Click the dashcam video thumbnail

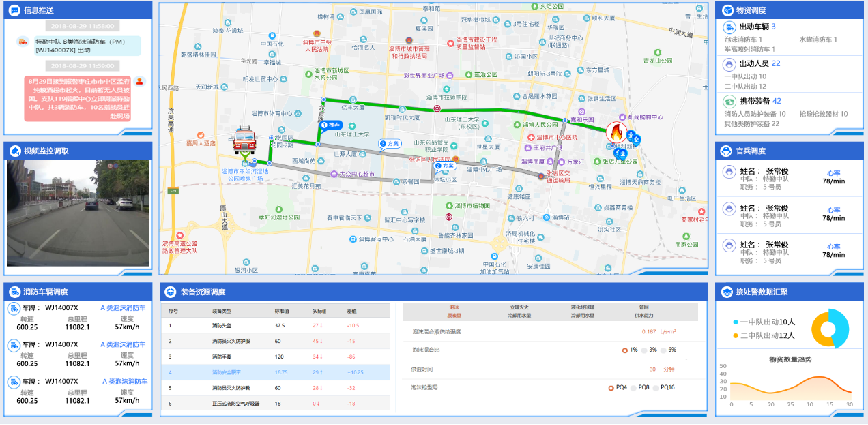pos(78,212)
